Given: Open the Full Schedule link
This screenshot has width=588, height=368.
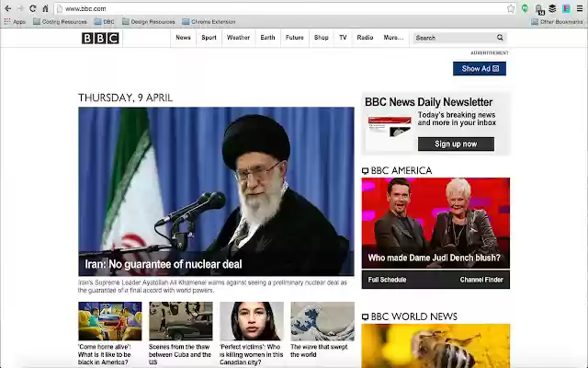Looking at the screenshot, I should 387,280.
